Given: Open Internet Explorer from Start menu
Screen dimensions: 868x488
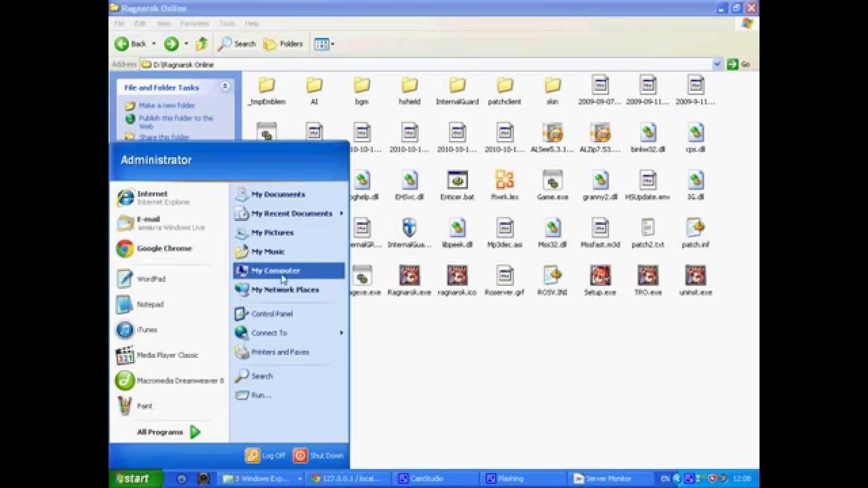Looking at the screenshot, I should [155, 197].
